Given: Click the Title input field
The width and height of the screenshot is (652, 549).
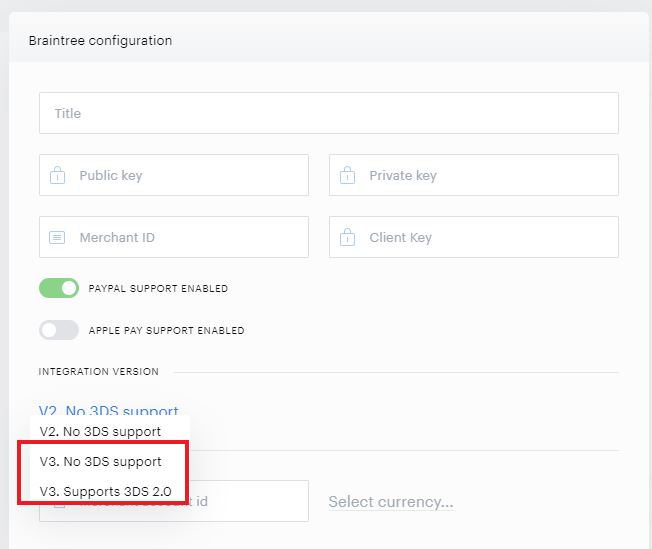Looking at the screenshot, I should (x=328, y=113).
